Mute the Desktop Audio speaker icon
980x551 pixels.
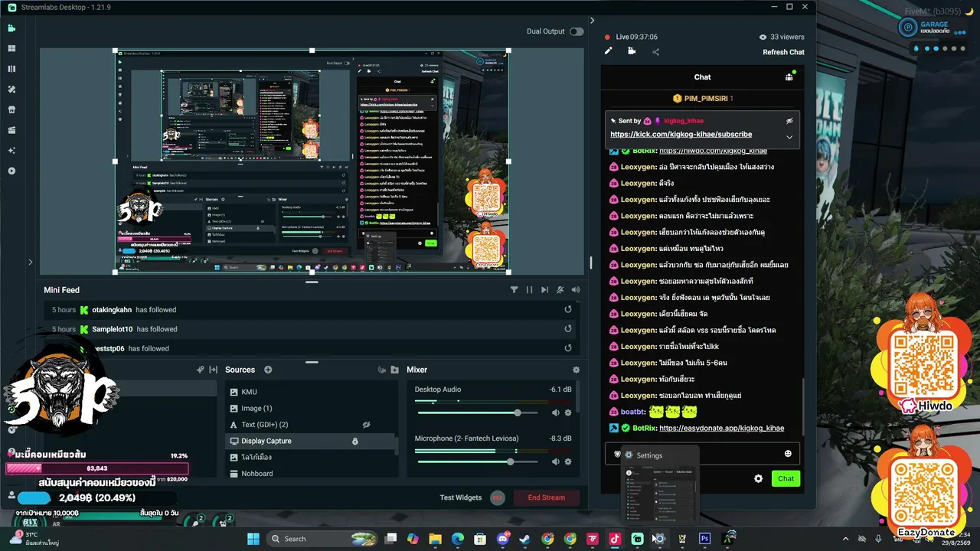click(556, 412)
